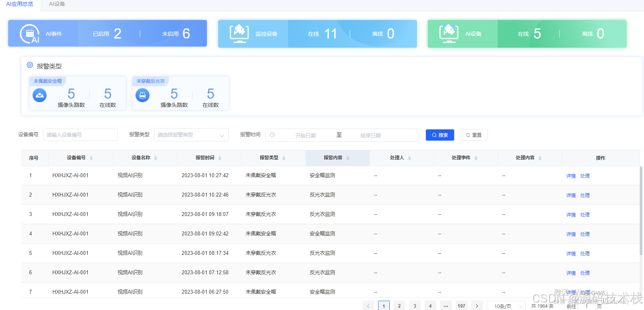
Task: Click the 未穿戴反光衣 vest icon
Action: tap(142, 95)
